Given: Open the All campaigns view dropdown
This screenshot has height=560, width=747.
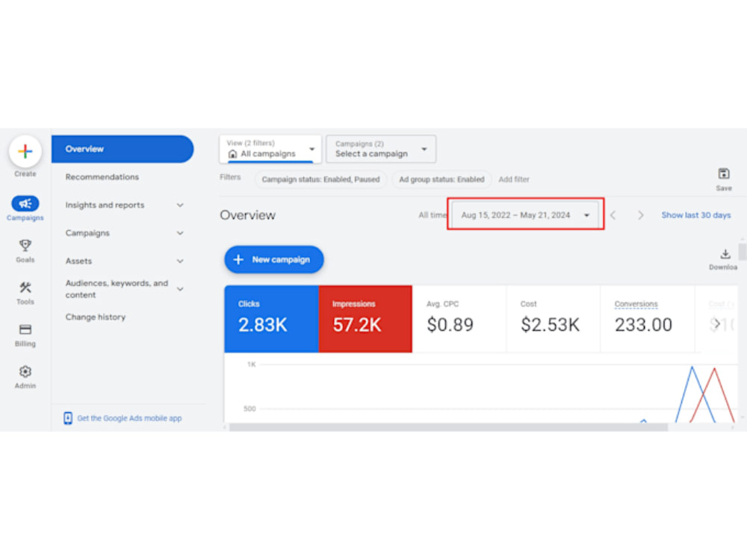Looking at the screenshot, I should [x=270, y=149].
